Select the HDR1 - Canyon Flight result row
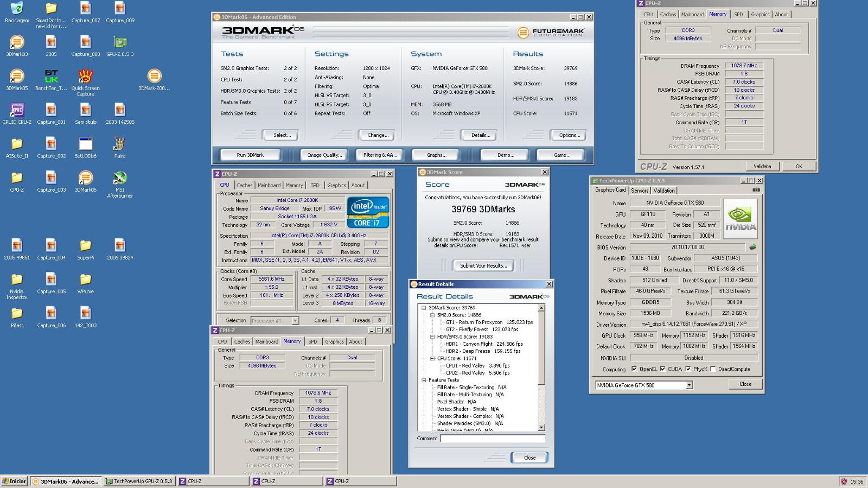Image resolution: width=868 pixels, height=488 pixels. click(484, 344)
